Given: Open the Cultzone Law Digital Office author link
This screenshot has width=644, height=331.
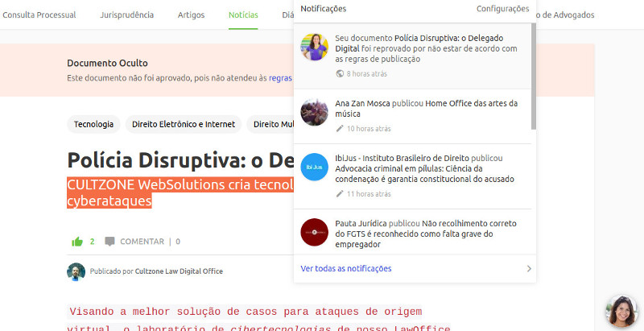Looking at the screenshot, I should point(179,271).
